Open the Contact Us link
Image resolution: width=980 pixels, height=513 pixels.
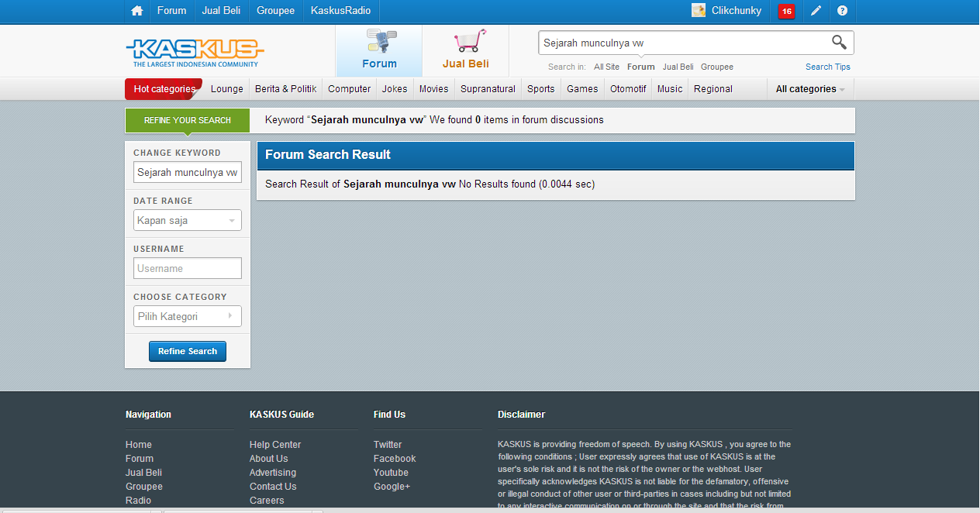point(273,487)
